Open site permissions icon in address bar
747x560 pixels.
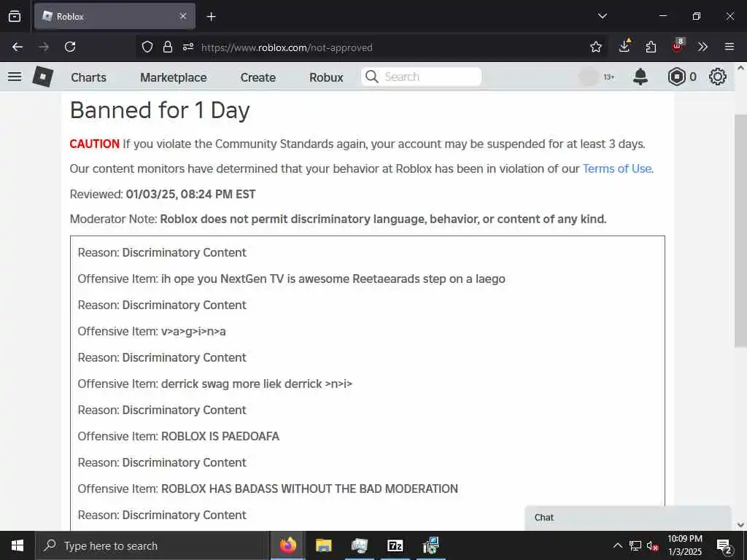coord(188,47)
